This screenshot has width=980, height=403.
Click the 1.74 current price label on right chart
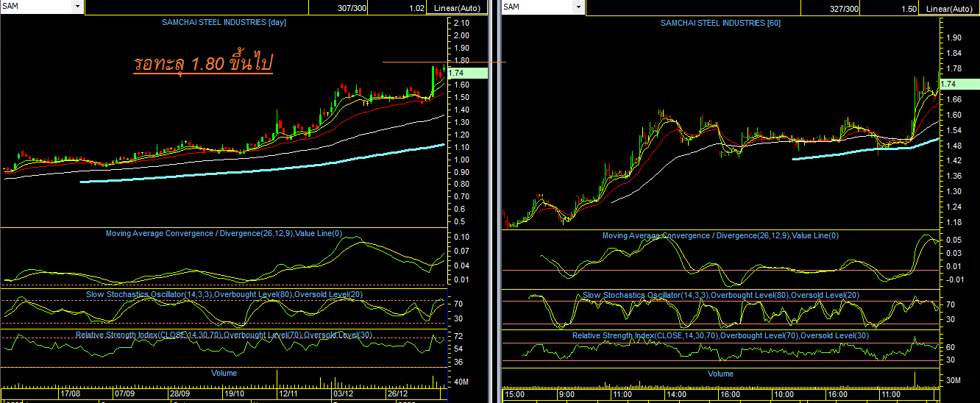[959, 85]
